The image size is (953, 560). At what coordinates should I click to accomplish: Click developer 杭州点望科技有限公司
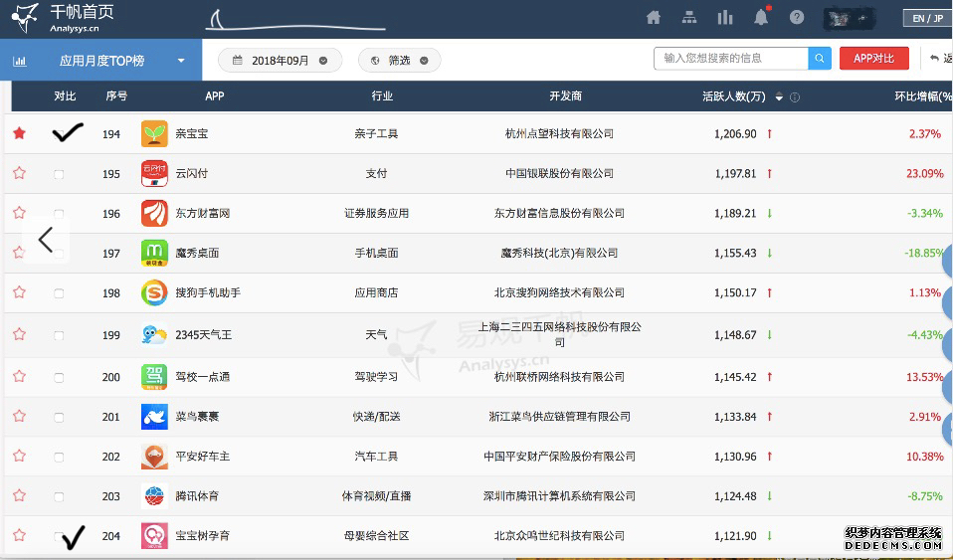[x=559, y=133]
